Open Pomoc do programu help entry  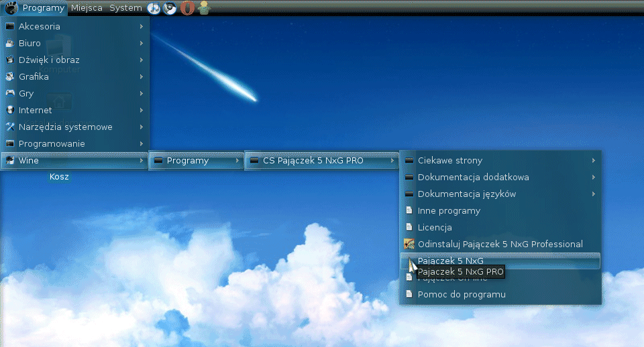pos(500,295)
